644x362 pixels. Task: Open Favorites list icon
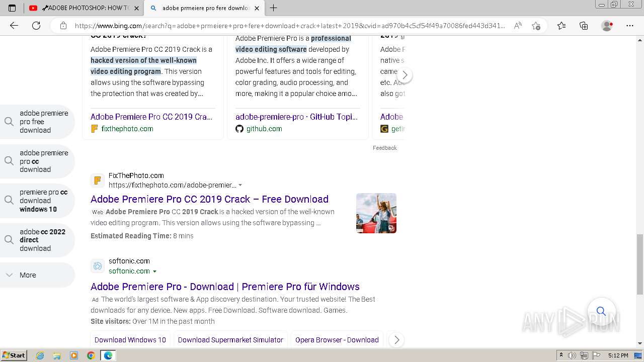[561, 26]
